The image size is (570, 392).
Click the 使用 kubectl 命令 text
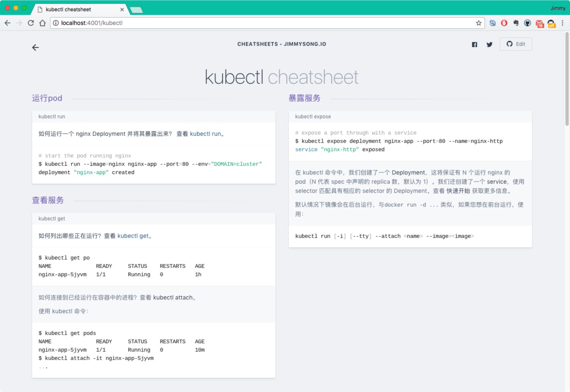tap(63, 311)
